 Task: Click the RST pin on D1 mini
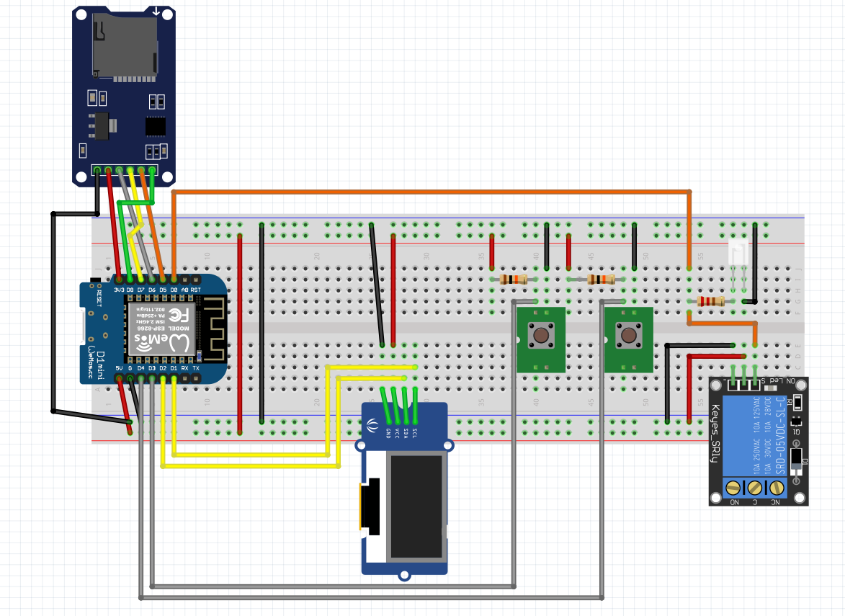196,280
